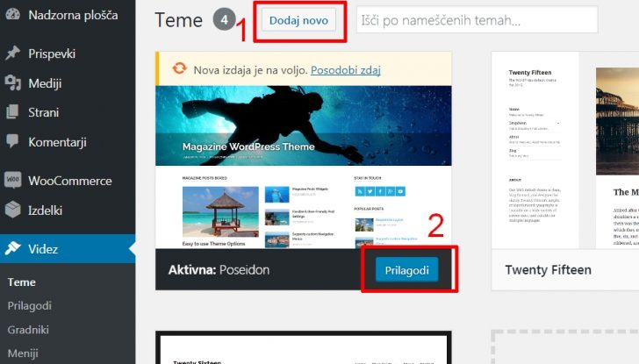Follow the Posodobi zdaj link
Screen dimensions: 639x364
click(x=346, y=70)
